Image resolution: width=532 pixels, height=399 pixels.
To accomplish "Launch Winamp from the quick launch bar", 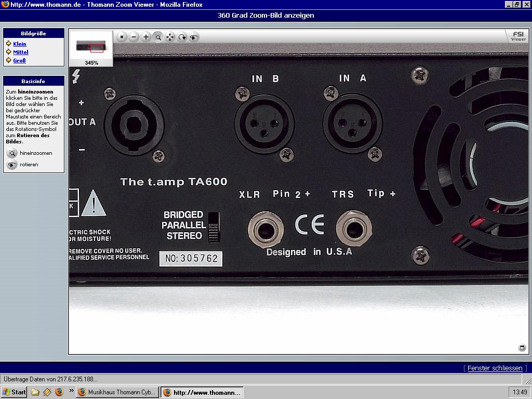I will [x=47, y=392].
